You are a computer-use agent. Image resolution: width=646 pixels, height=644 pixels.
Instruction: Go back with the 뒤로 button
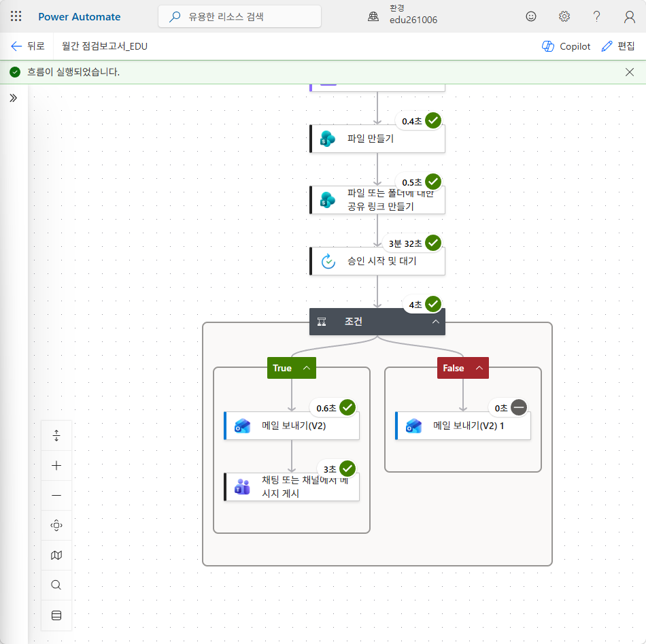28,46
